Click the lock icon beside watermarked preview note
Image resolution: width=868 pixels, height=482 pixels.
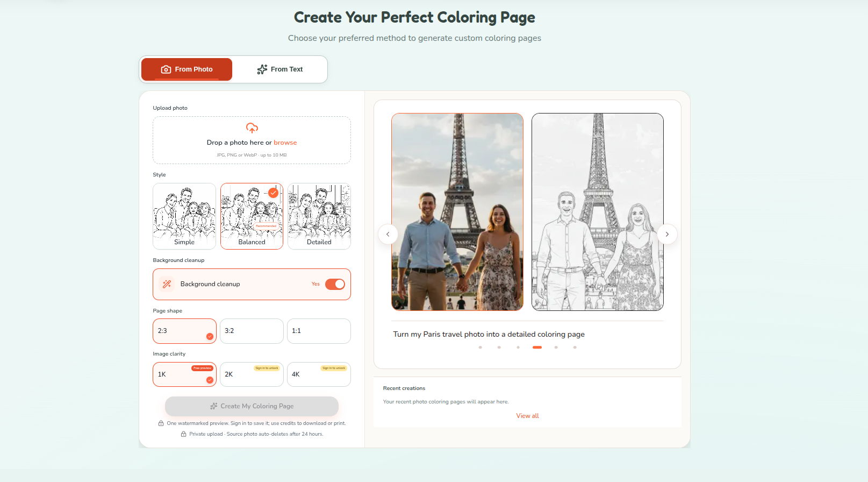pyautogui.click(x=161, y=423)
